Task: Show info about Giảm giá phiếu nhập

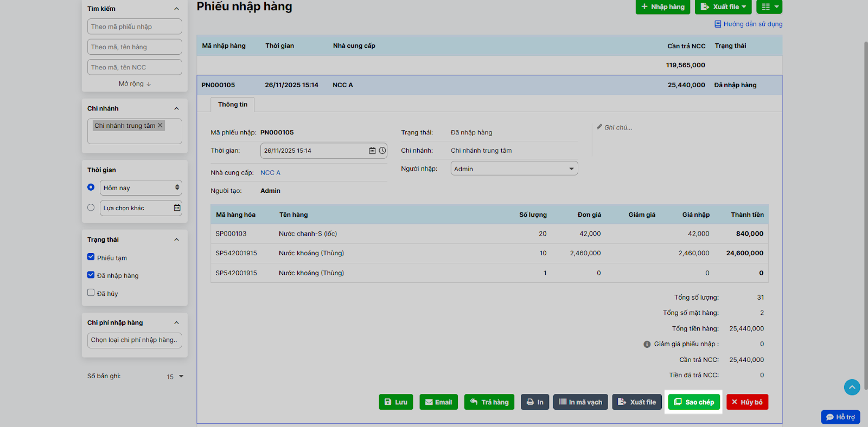Action: 647,344
